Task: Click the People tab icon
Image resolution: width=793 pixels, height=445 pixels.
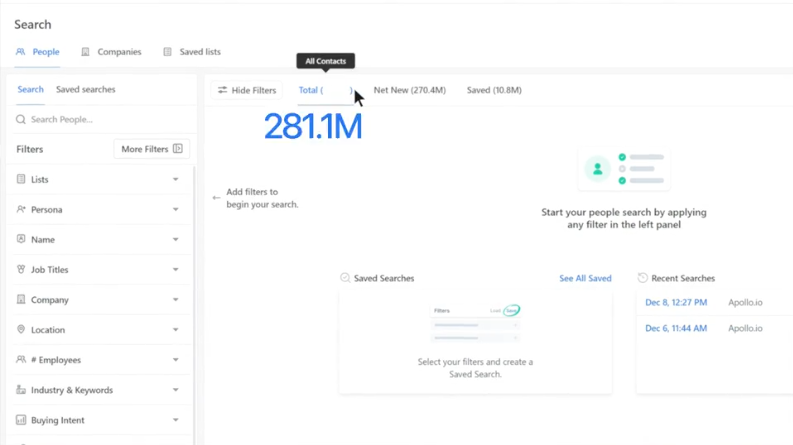Action: coord(20,52)
